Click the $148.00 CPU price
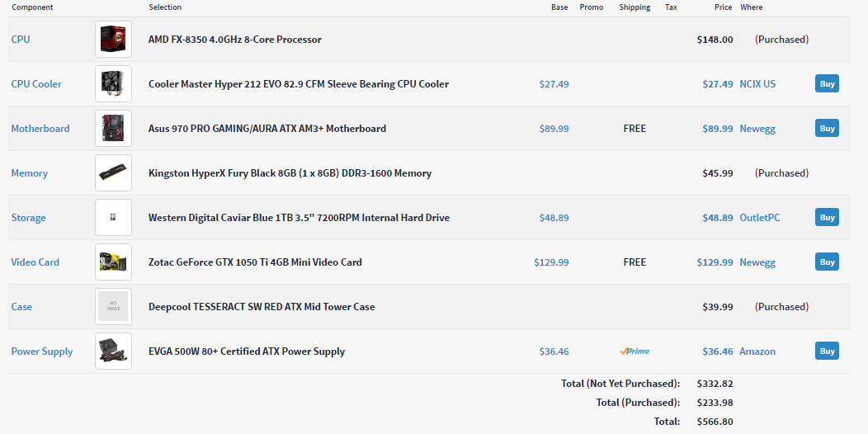This screenshot has width=868, height=434. coord(715,40)
